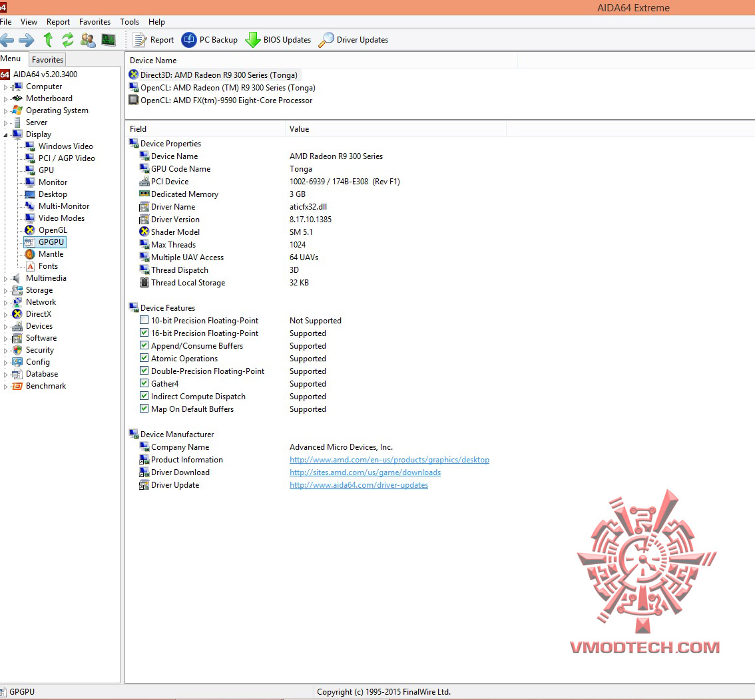Screen dimensions: 755x700
Task: Open the green monitor graph toolbar icon
Action: click(x=109, y=40)
